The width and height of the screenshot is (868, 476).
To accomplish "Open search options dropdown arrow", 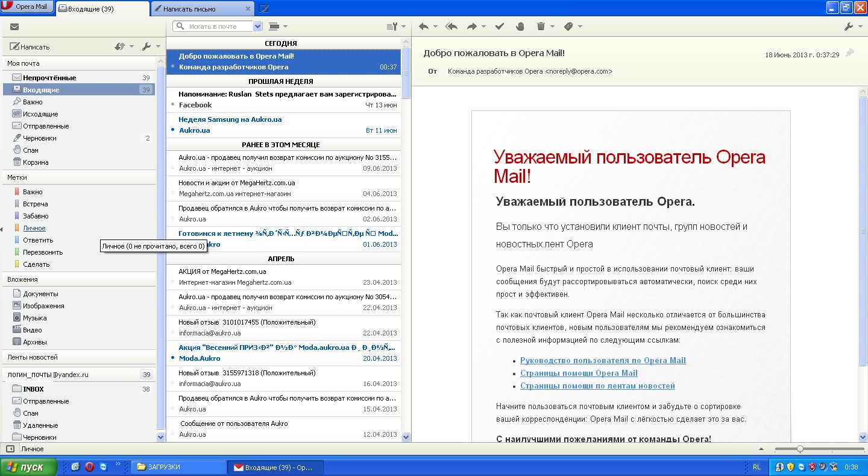I will pos(258,27).
